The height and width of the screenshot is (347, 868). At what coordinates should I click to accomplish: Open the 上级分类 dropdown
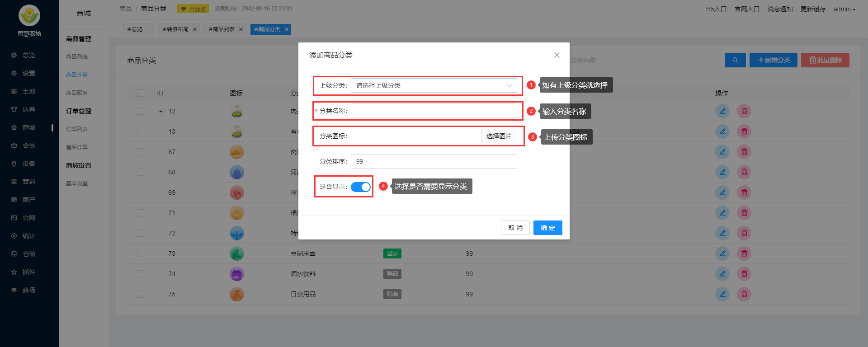[x=434, y=85]
